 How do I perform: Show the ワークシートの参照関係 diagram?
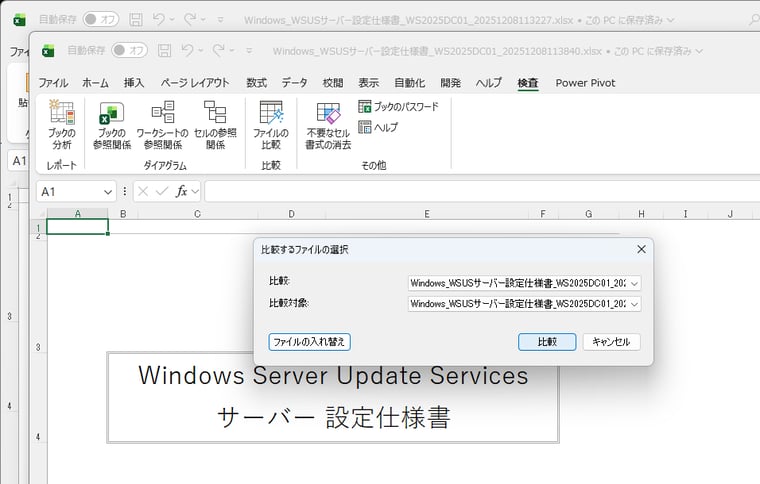click(x=162, y=125)
